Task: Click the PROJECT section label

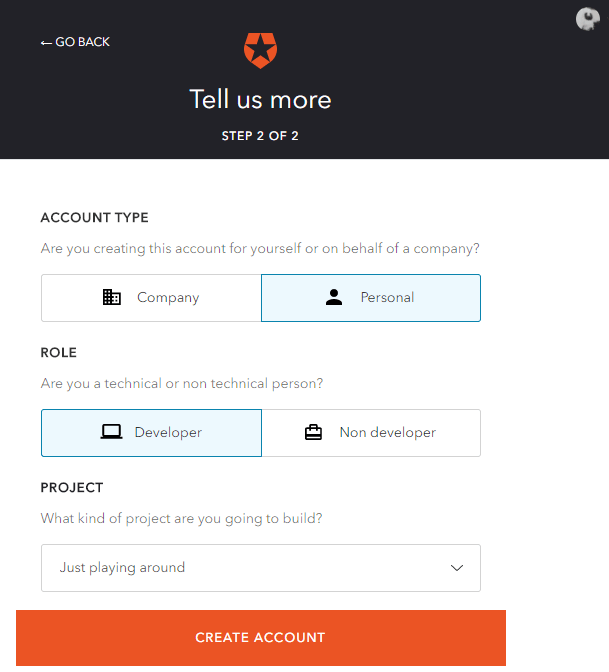Action: tap(72, 488)
